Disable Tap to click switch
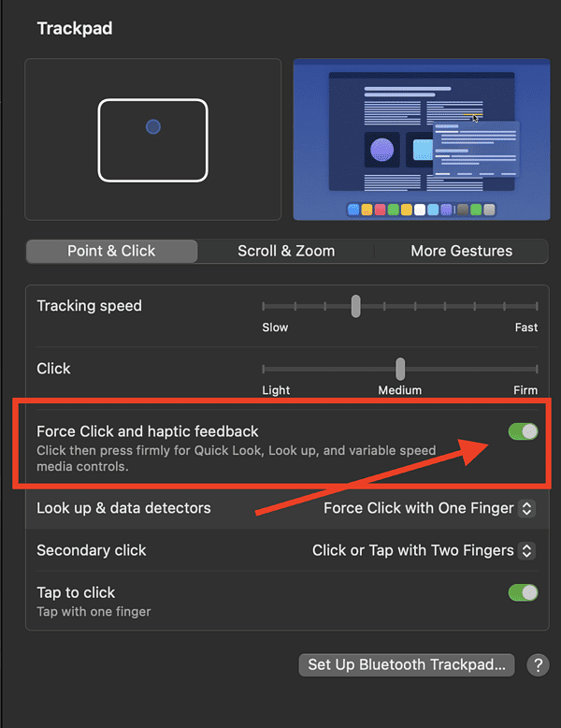This screenshot has width=561, height=728. (523, 592)
